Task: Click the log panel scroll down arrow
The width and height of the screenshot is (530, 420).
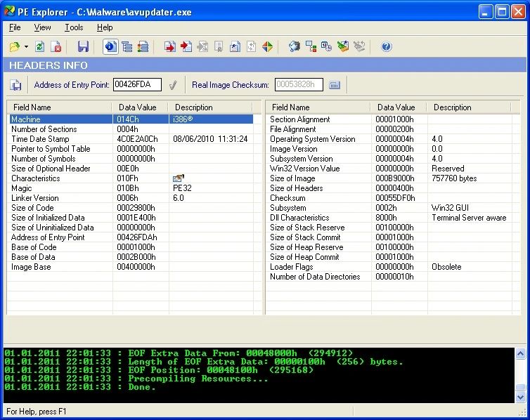Action: (x=521, y=397)
